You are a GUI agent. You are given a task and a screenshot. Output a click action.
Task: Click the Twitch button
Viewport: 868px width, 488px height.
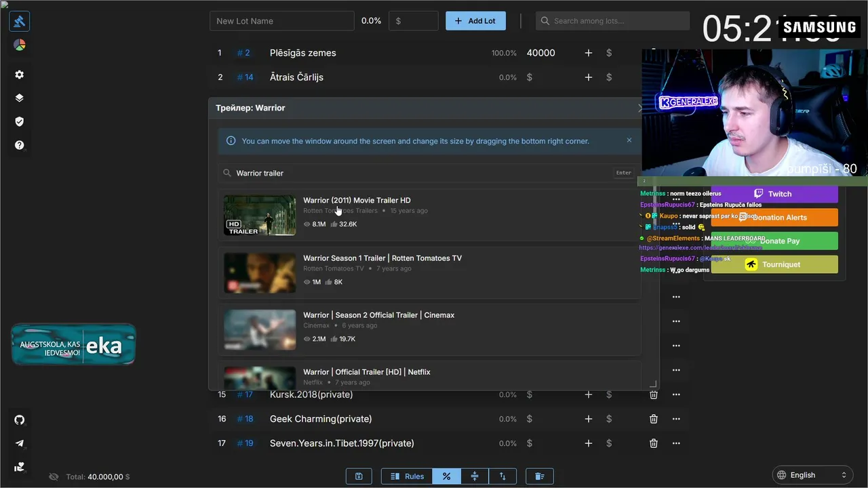click(774, 194)
